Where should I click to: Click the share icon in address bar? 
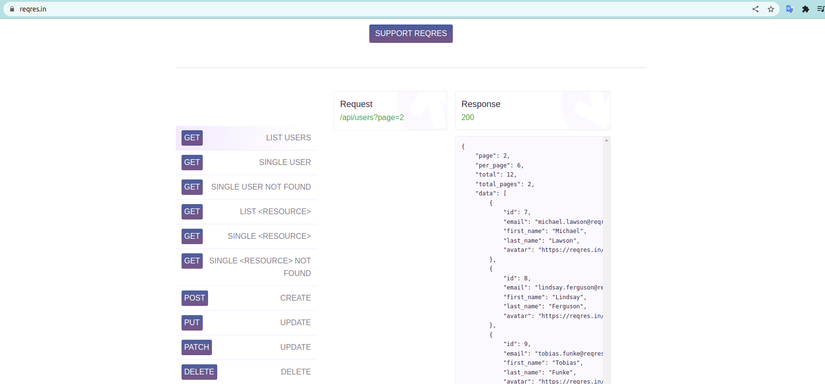click(x=756, y=9)
